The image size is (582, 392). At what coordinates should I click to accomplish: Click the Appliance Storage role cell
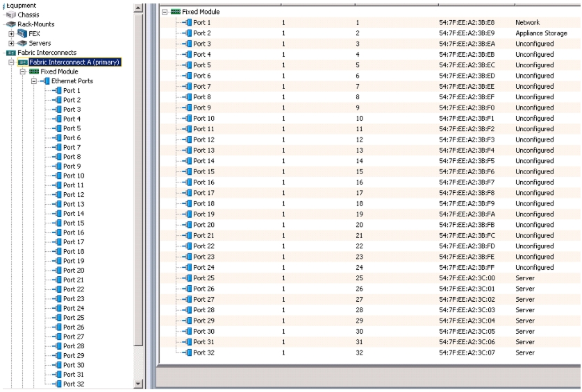click(x=541, y=33)
